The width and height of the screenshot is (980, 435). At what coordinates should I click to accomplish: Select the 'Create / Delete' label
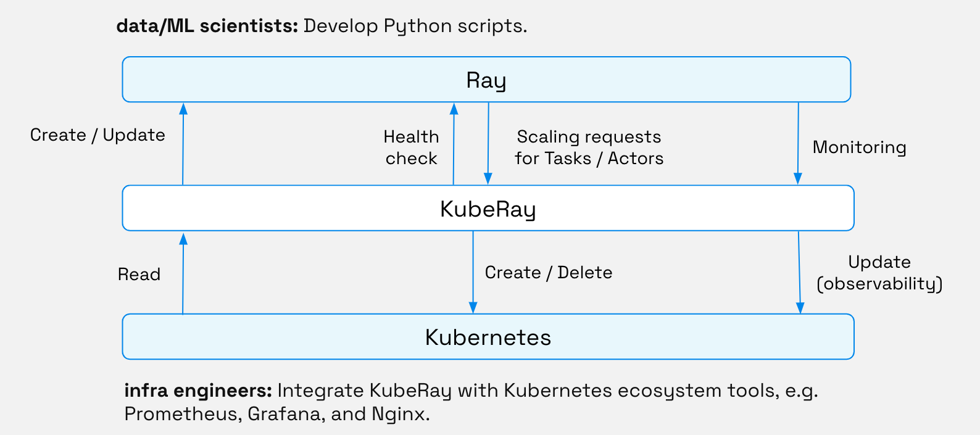(549, 273)
